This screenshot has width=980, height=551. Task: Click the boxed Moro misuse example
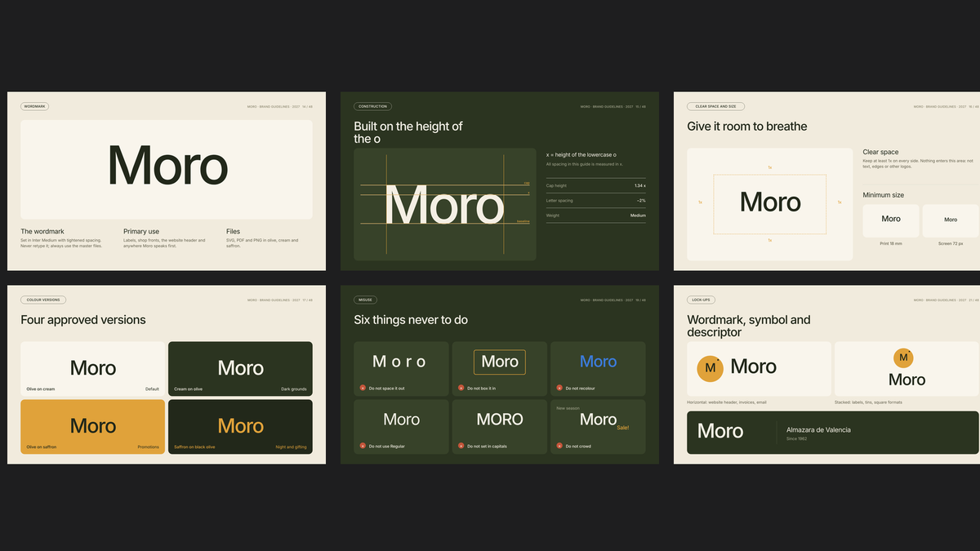tap(500, 362)
